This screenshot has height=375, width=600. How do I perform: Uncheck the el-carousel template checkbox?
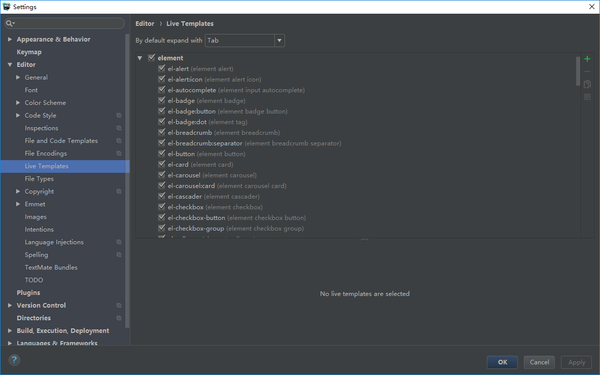click(x=161, y=175)
